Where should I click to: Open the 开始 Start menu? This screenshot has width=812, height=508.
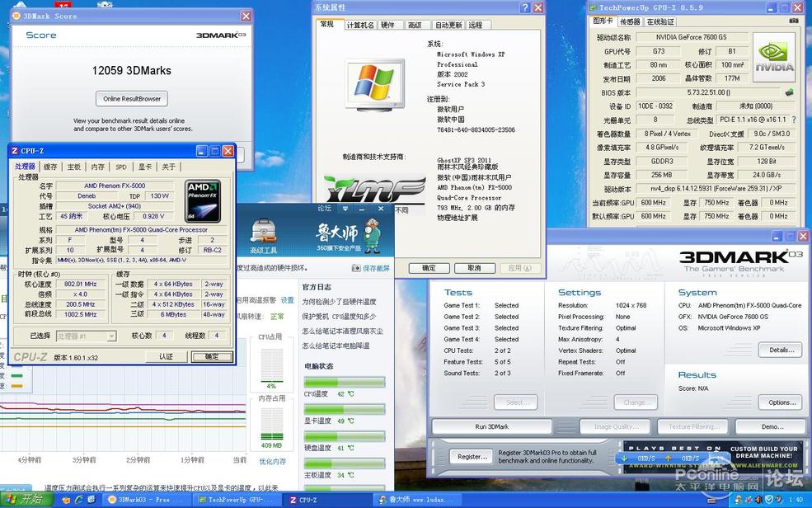27,500
